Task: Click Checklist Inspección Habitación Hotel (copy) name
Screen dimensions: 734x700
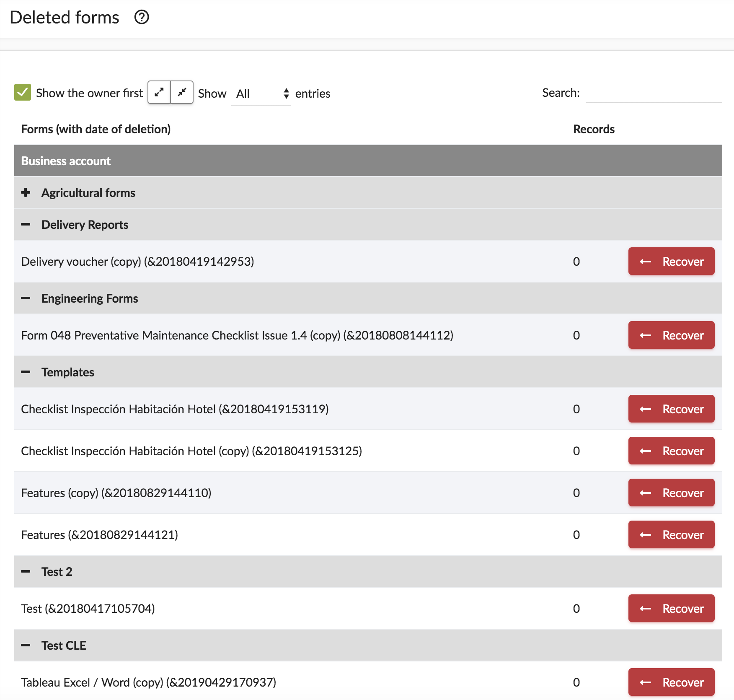Action: 191,451
